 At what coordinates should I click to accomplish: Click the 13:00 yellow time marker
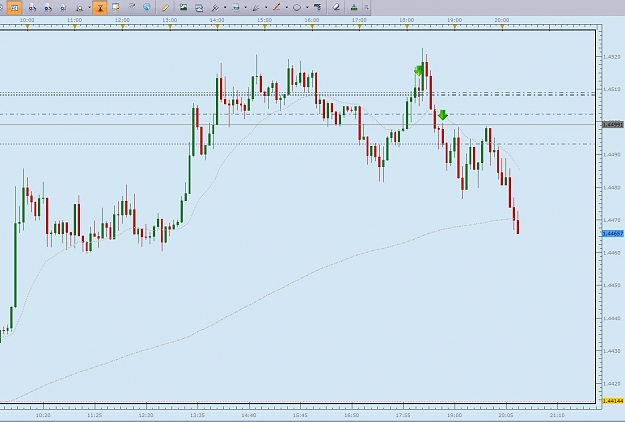coord(170,27)
